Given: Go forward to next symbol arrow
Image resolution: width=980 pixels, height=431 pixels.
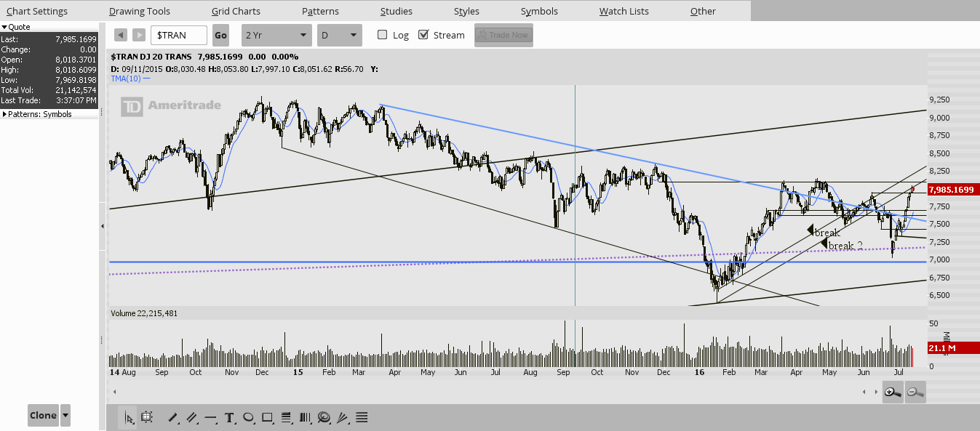Looking at the screenshot, I should point(139,35).
